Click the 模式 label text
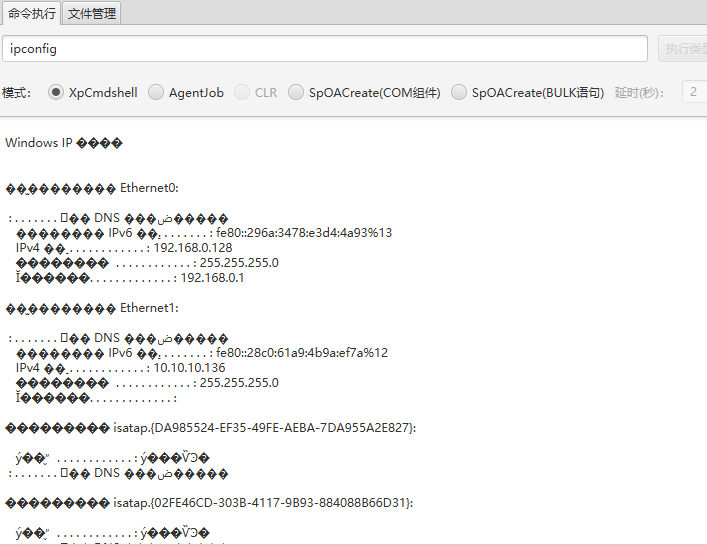The image size is (707, 545). coord(16,92)
